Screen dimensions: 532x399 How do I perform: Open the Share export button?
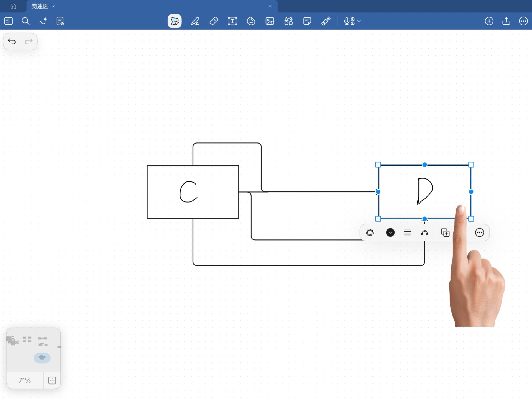point(506,21)
